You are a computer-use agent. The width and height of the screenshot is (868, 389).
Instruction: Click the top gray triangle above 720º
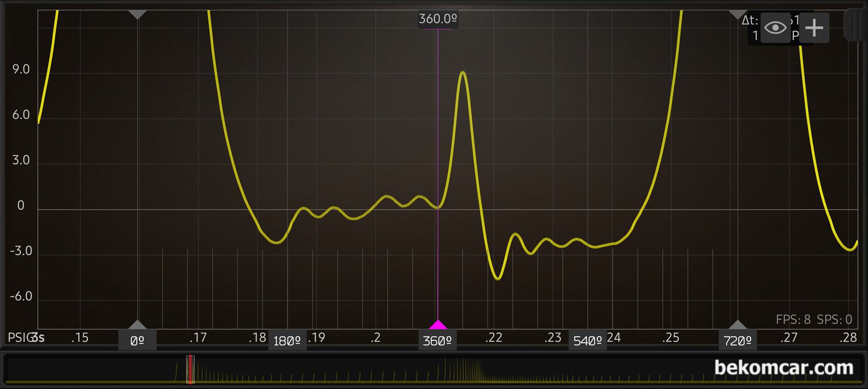click(x=737, y=14)
